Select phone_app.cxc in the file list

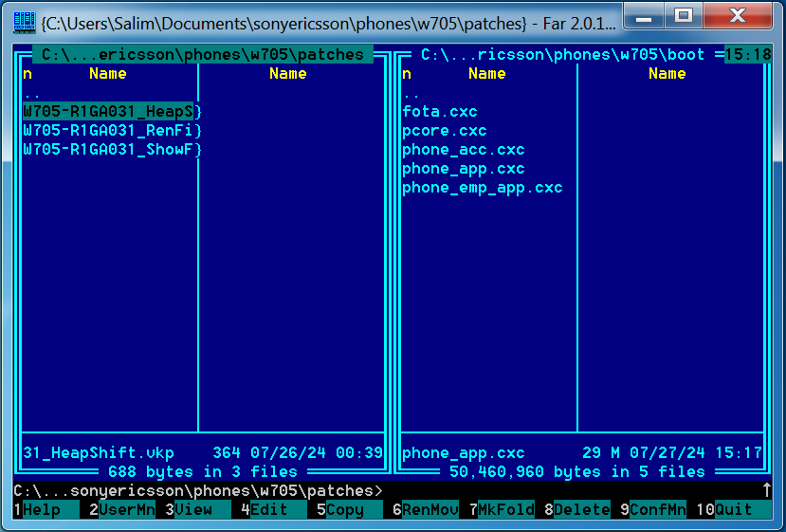point(464,169)
